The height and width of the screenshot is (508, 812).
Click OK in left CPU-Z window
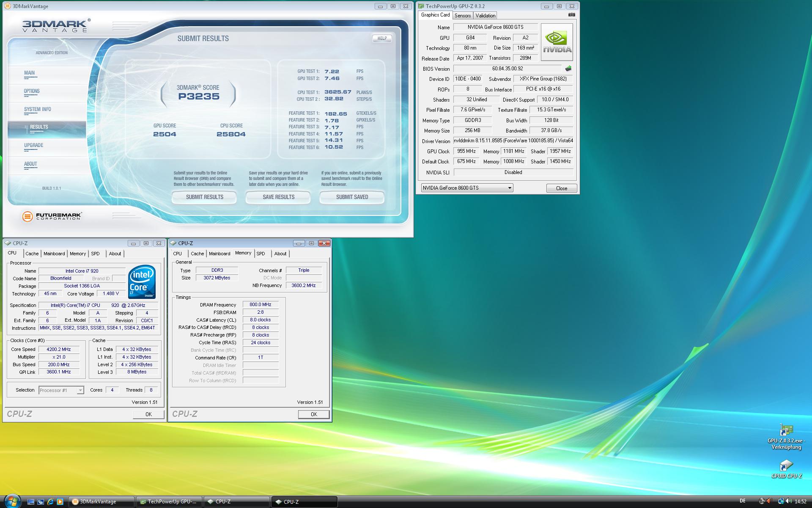tap(148, 414)
